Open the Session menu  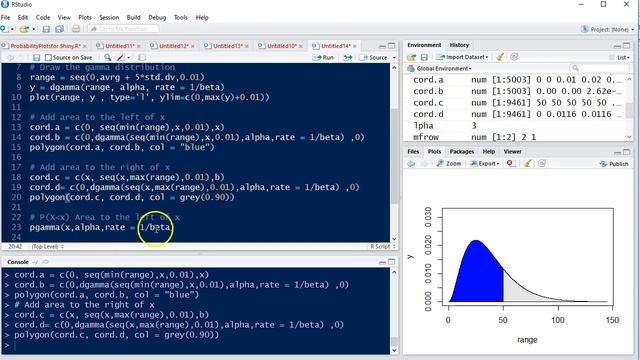[109, 18]
